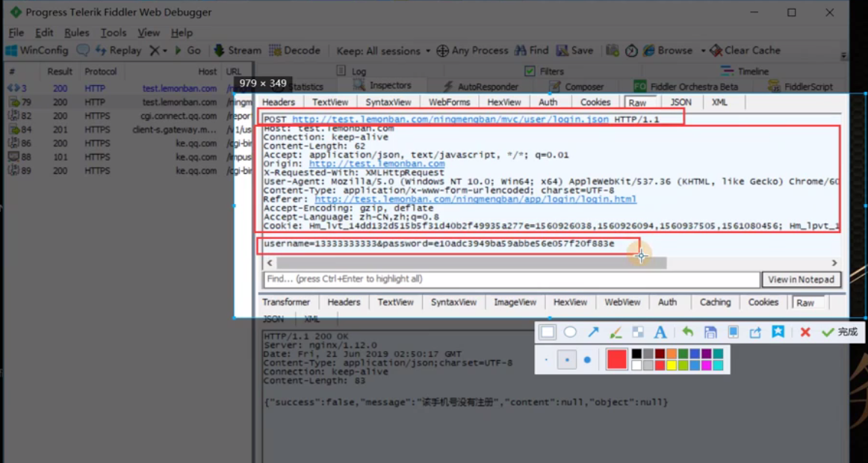Click the Go toolbar button
The width and height of the screenshot is (868, 463).
(x=187, y=50)
